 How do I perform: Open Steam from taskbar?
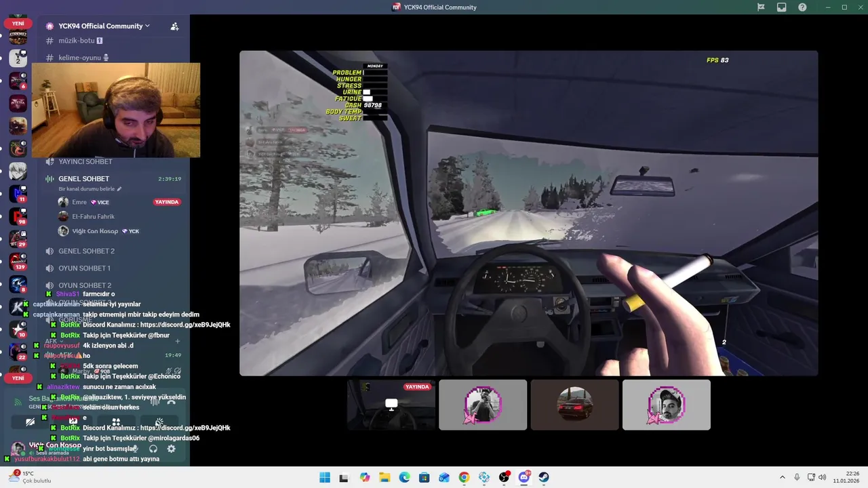pos(544,477)
